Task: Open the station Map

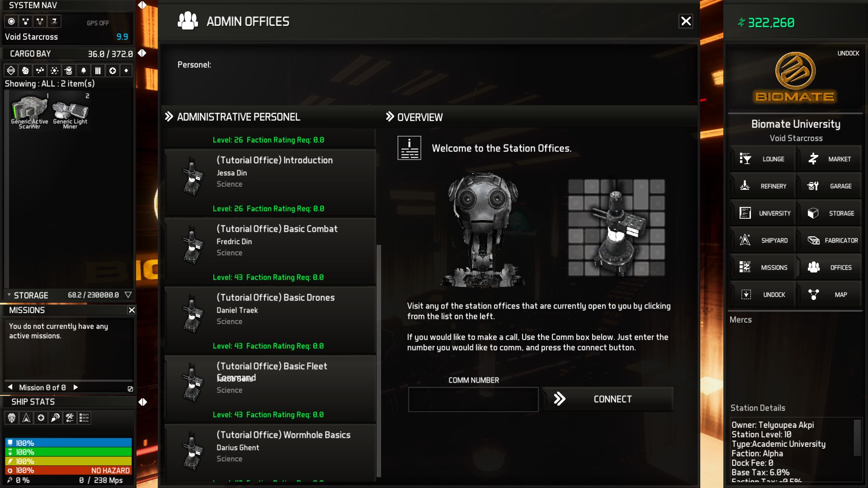Action: pos(829,295)
